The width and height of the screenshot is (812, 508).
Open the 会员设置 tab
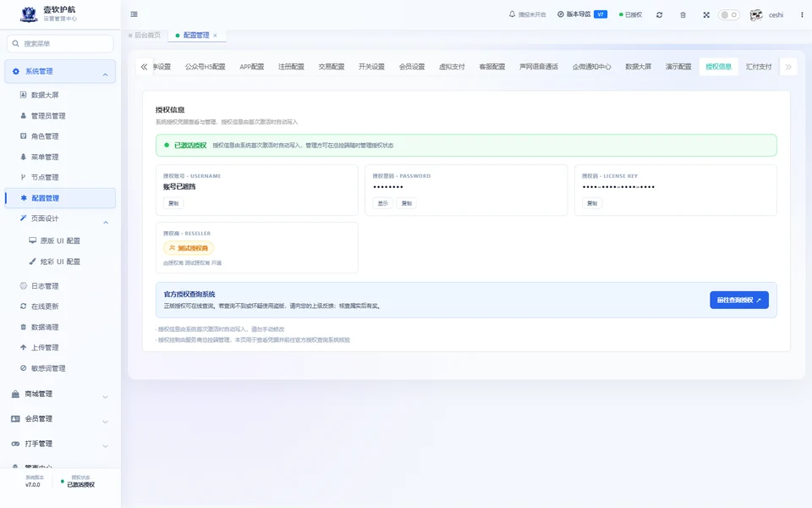[x=412, y=67]
